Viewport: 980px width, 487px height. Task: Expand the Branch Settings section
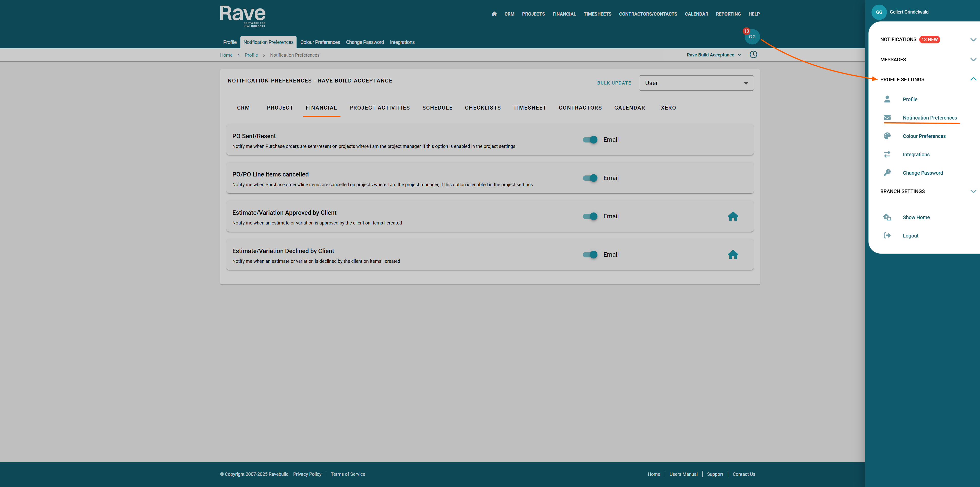(x=973, y=191)
